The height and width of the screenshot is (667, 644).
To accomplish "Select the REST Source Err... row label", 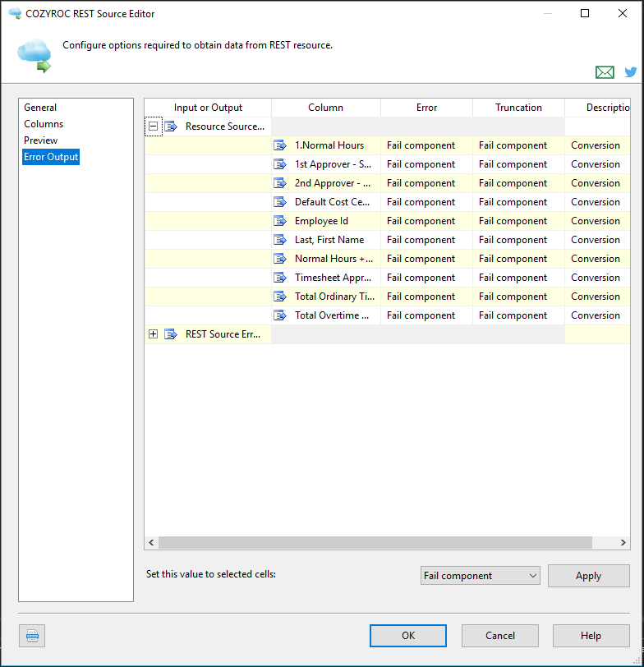I will (x=223, y=334).
